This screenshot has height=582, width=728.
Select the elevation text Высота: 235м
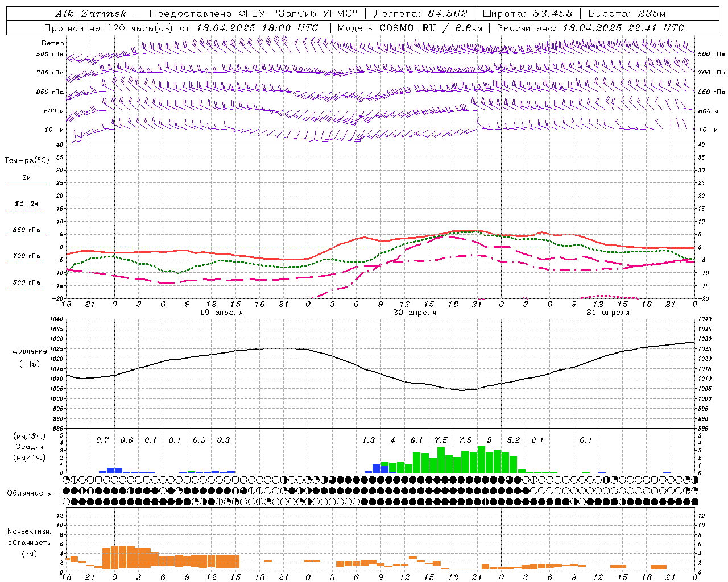point(627,14)
